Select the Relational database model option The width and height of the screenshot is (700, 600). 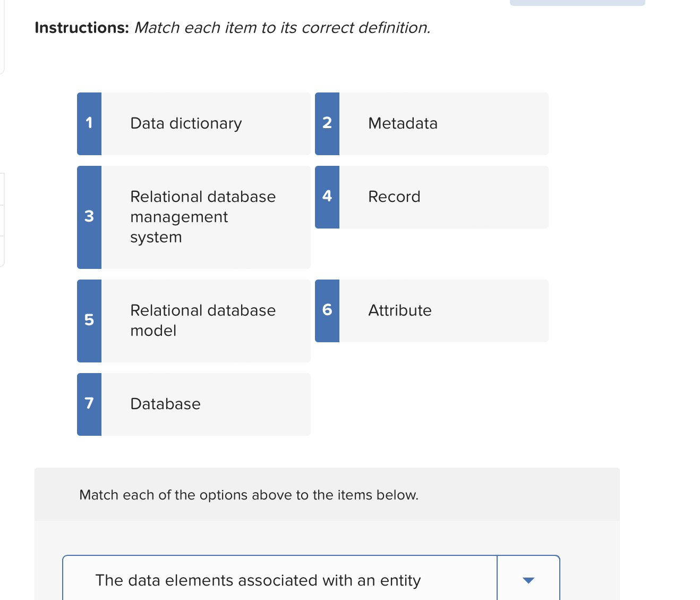point(206,320)
